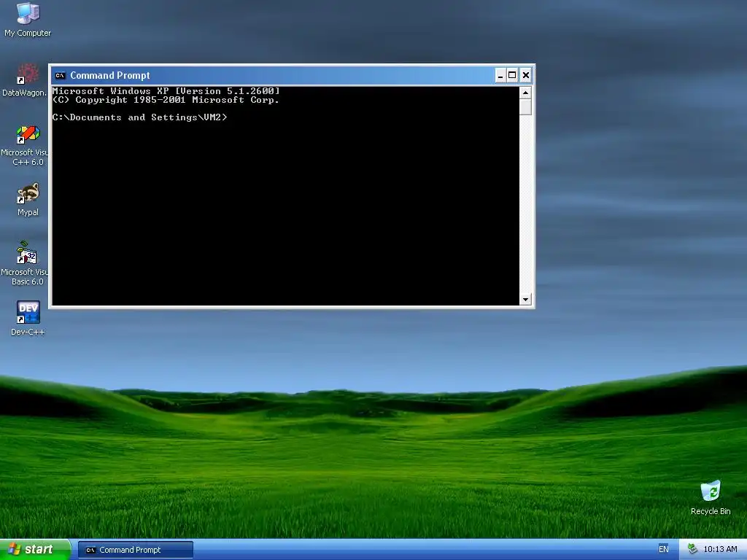Maximize the Command Prompt window

tap(512, 75)
